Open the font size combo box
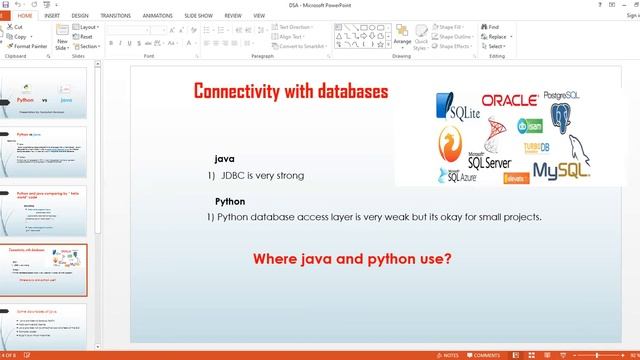 158,30
